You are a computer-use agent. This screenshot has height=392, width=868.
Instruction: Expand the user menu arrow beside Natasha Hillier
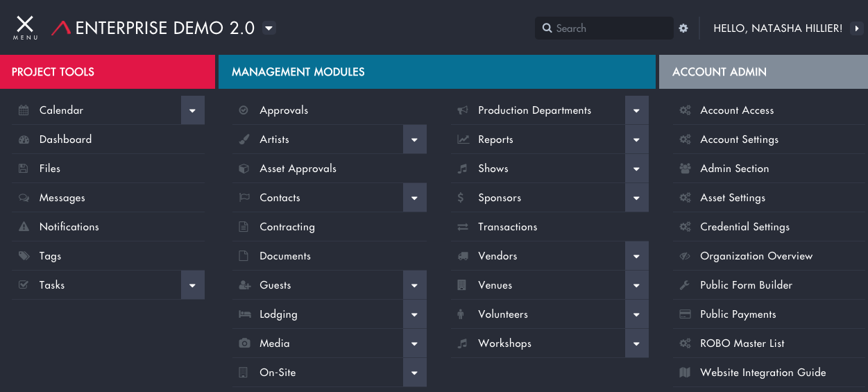click(x=857, y=28)
